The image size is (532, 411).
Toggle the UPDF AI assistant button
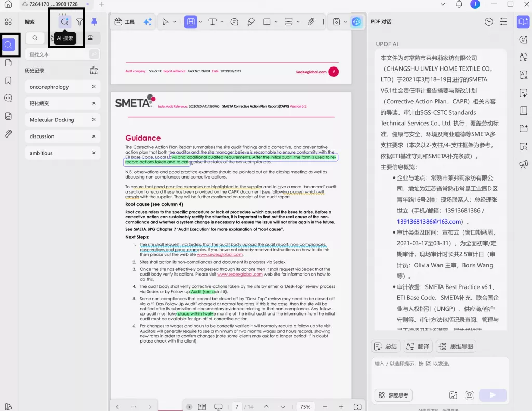[356, 22]
